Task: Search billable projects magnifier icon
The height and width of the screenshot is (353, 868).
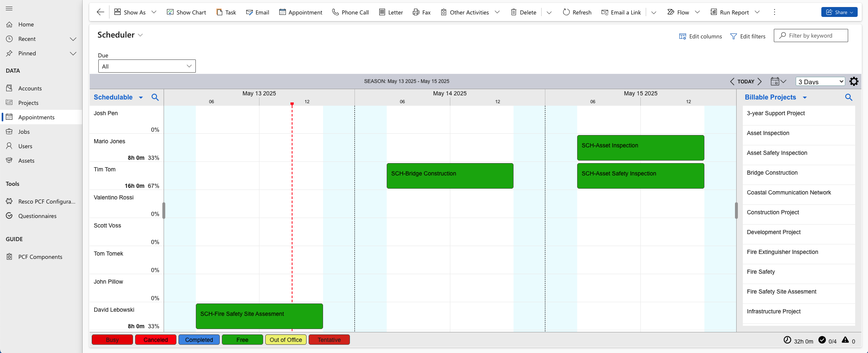Action: point(849,97)
